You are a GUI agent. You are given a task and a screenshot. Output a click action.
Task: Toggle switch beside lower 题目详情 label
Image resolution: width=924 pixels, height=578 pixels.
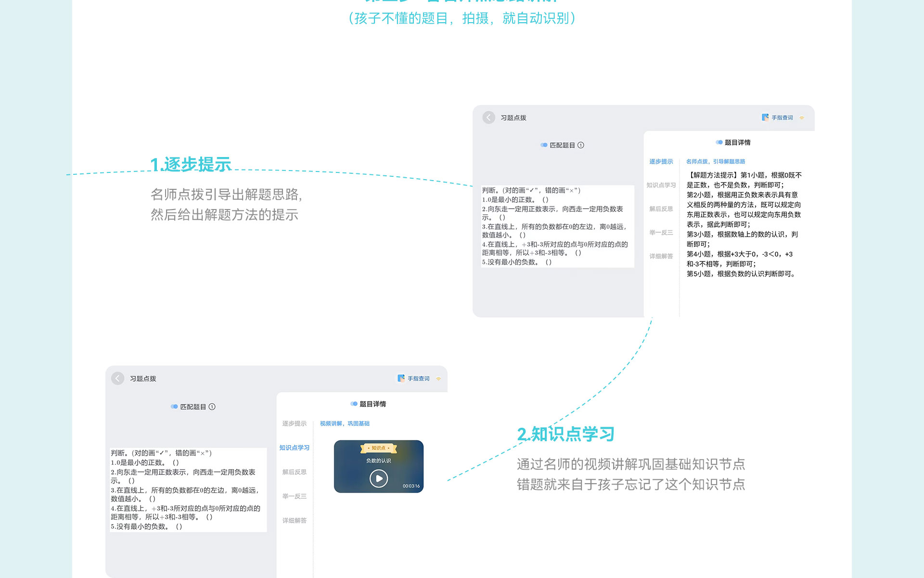tap(354, 404)
